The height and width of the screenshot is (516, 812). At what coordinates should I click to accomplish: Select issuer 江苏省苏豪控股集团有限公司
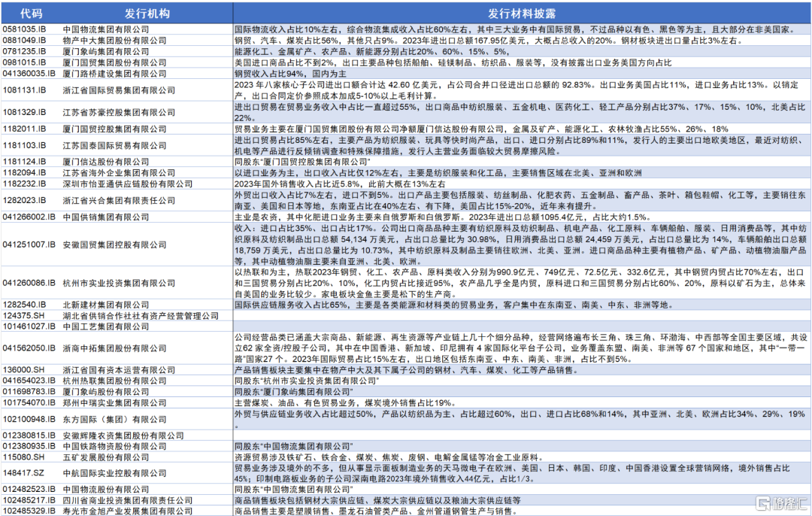point(119,112)
